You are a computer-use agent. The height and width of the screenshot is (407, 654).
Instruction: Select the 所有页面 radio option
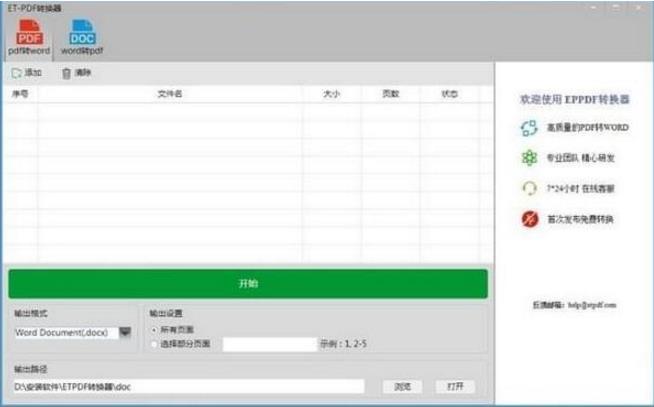tap(153, 329)
